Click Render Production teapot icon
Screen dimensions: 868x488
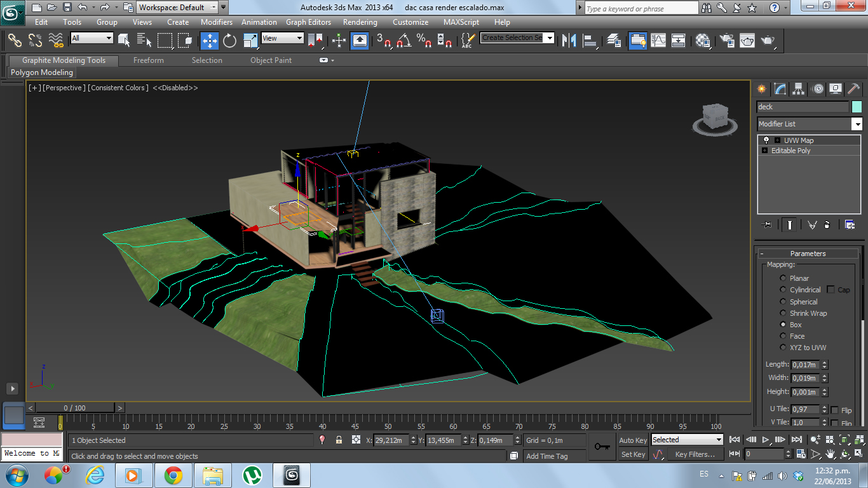pyautogui.click(x=768, y=40)
